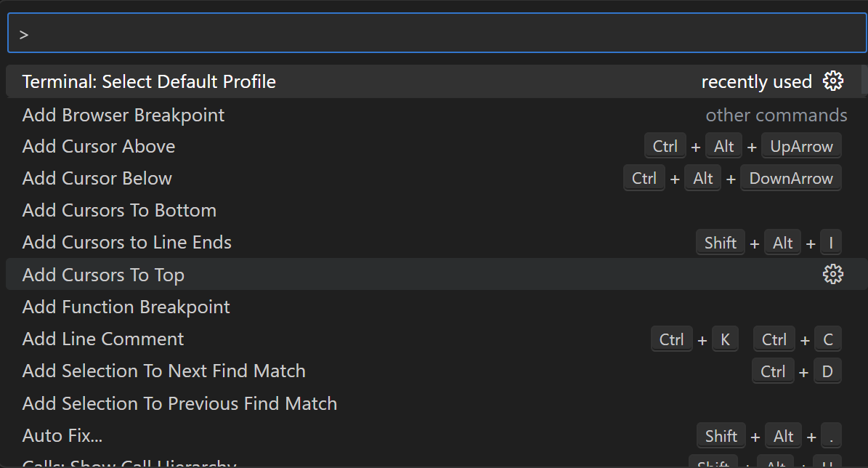
Task: Click the UpArrow keybinding badge
Action: [x=801, y=146]
